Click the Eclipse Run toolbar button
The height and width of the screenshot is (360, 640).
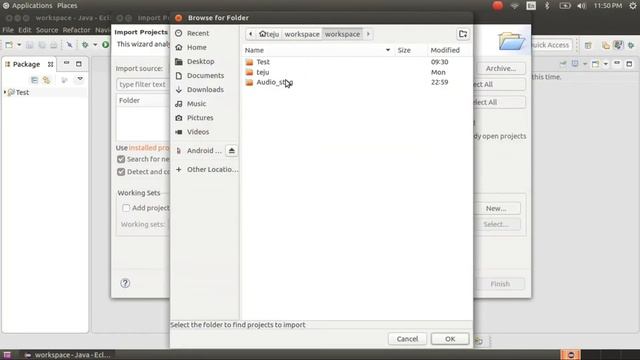click(105, 44)
